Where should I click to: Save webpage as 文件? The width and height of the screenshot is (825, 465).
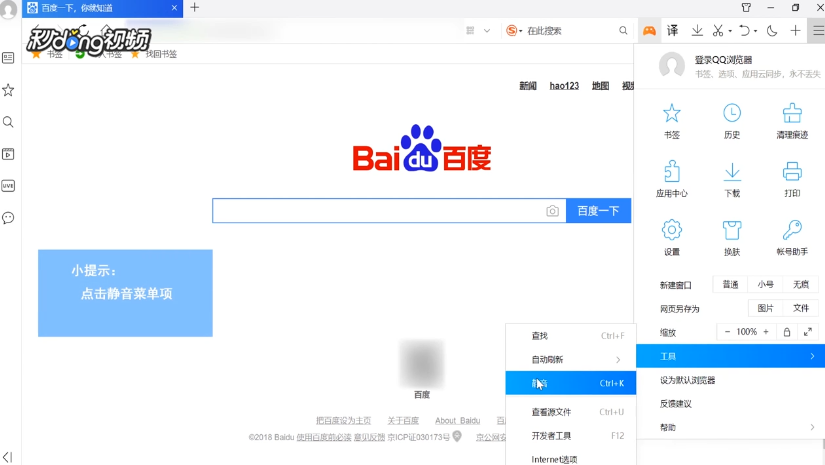tap(801, 308)
